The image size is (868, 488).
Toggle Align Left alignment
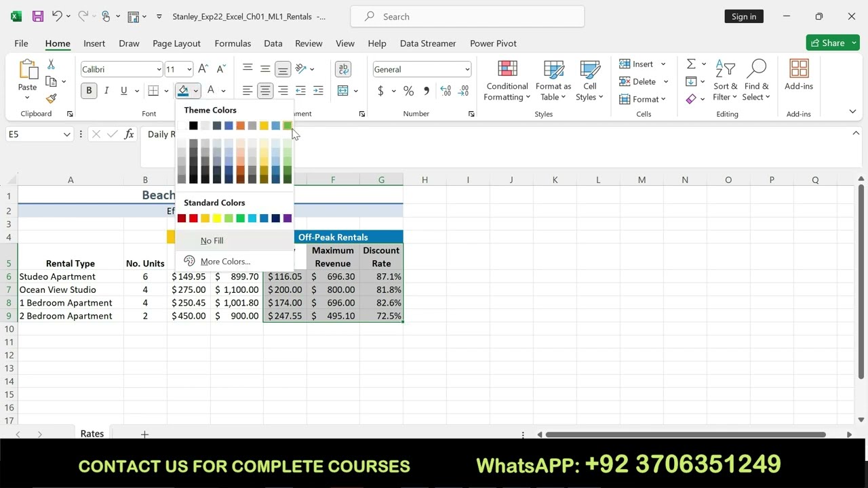click(248, 90)
